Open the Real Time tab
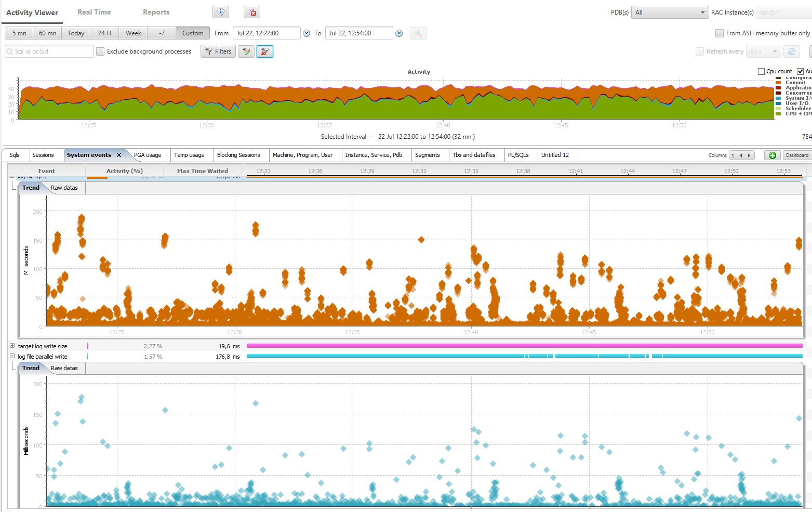The width and height of the screenshot is (812, 512). click(x=94, y=12)
